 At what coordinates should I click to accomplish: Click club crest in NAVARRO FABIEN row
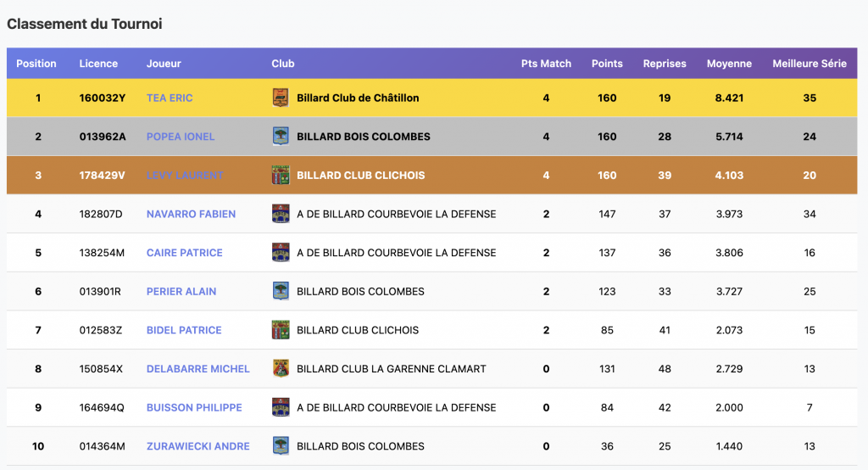click(x=281, y=214)
